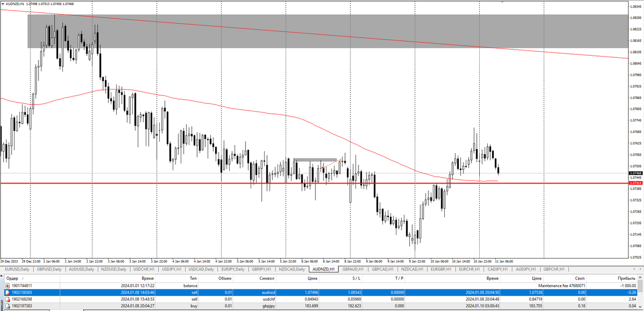644x311 pixels.
Task: Open the AUDJPY,H1 chart tab
Action: click(527, 269)
